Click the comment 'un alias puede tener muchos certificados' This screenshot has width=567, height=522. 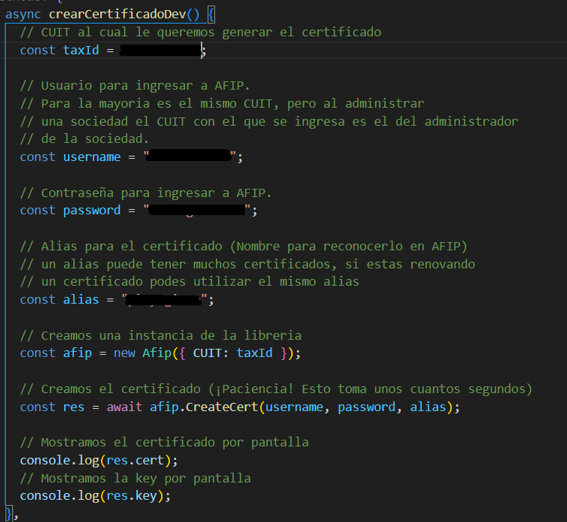(x=247, y=264)
